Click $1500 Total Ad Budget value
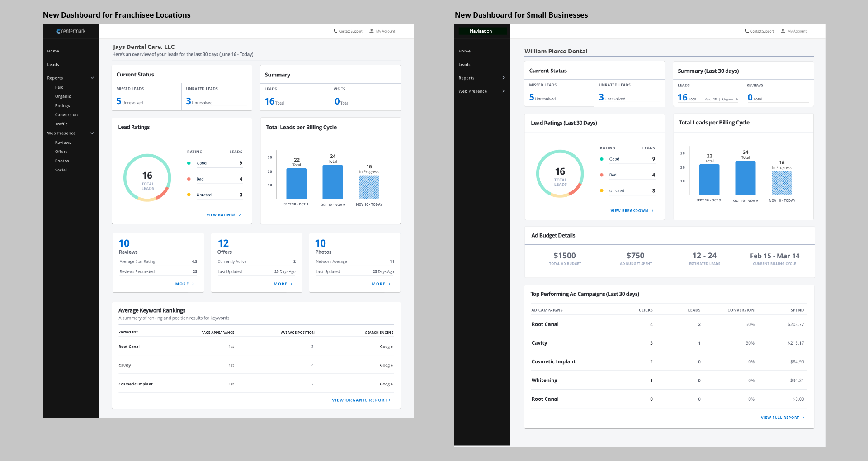Screen dimensions: 868x461 [565, 256]
